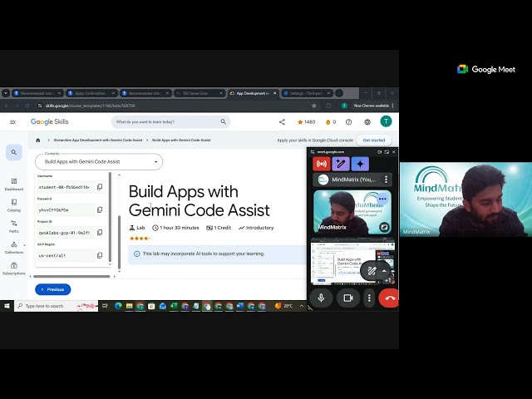The image size is (532, 399).
Task: Click the sidebar search icon
Action: pyautogui.click(x=13, y=153)
